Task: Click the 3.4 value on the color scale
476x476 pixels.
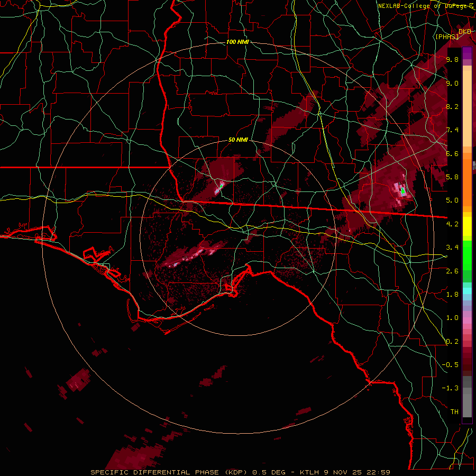Action: (x=452, y=248)
